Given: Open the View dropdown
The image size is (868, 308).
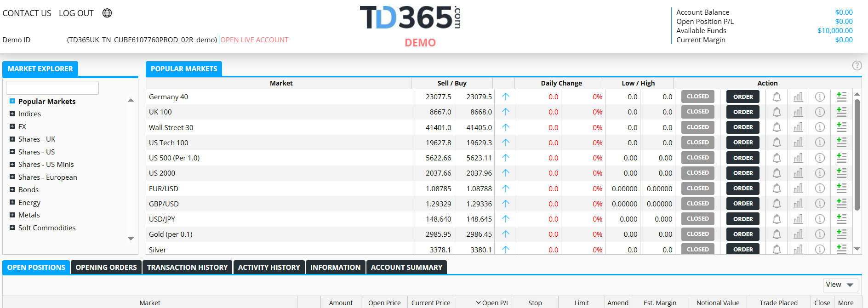Looking at the screenshot, I should pyautogui.click(x=840, y=285).
